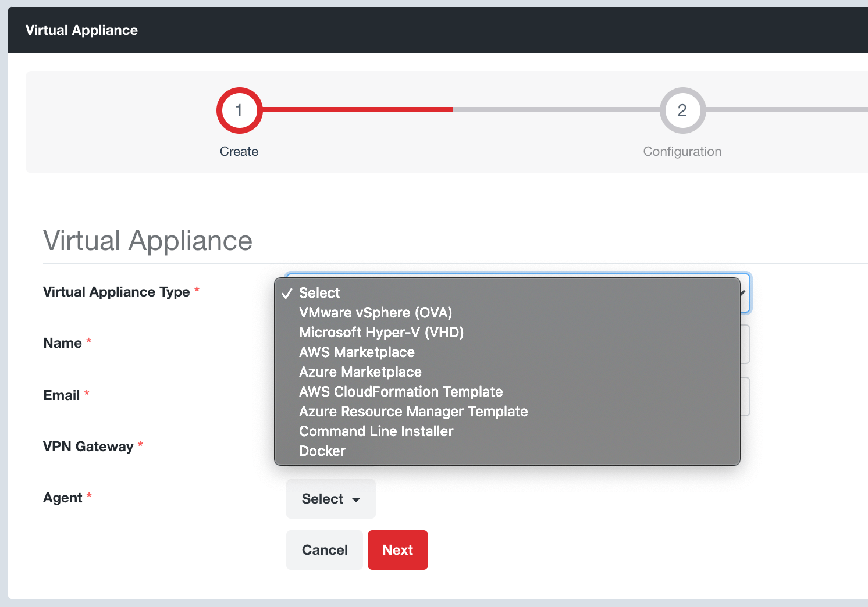Go to step 1 Create circle

(x=239, y=110)
